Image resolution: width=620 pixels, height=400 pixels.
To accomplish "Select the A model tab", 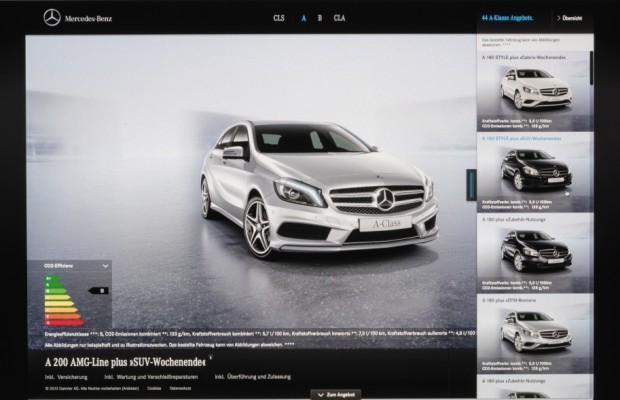I will (304, 18).
